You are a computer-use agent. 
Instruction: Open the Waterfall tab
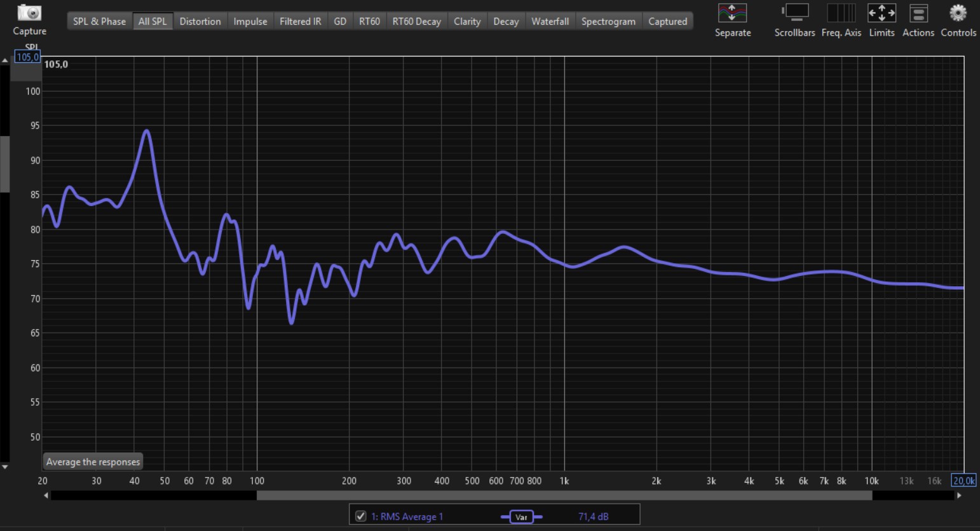pos(550,22)
